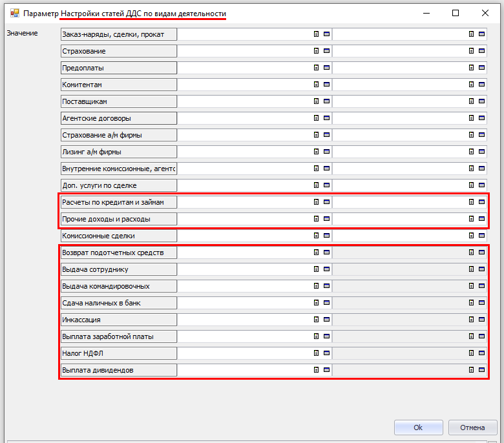Click window icon in second Прочие доходы и расходы field

click(x=481, y=219)
